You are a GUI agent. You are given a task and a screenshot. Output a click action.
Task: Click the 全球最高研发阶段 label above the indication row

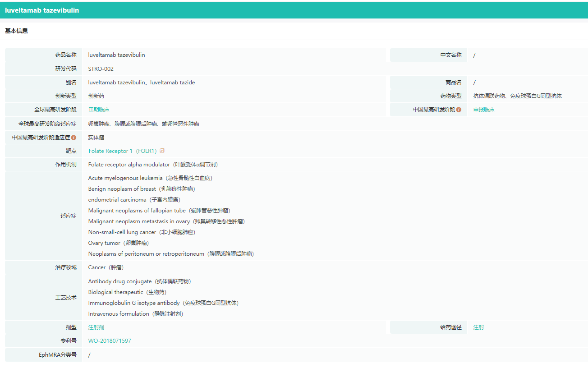(x=55, y=110)
